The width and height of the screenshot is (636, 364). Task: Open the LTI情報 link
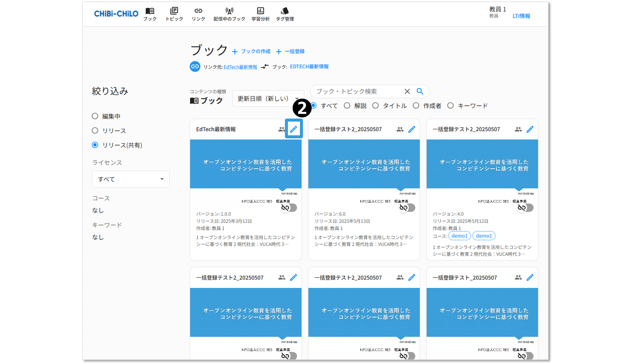pos(521,16)
